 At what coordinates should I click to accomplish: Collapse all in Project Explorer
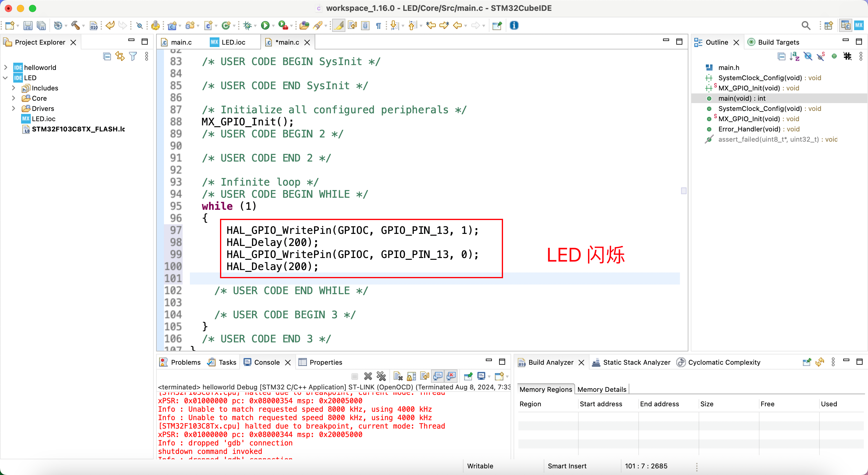107,56
